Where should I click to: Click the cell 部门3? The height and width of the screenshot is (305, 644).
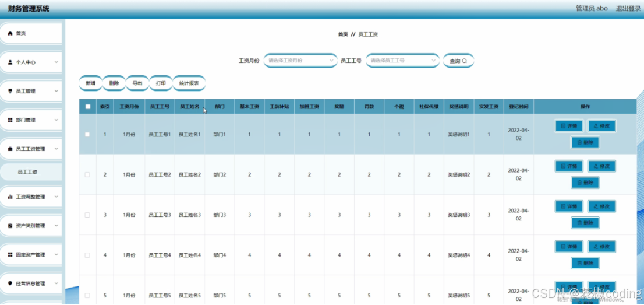point(220,215)
